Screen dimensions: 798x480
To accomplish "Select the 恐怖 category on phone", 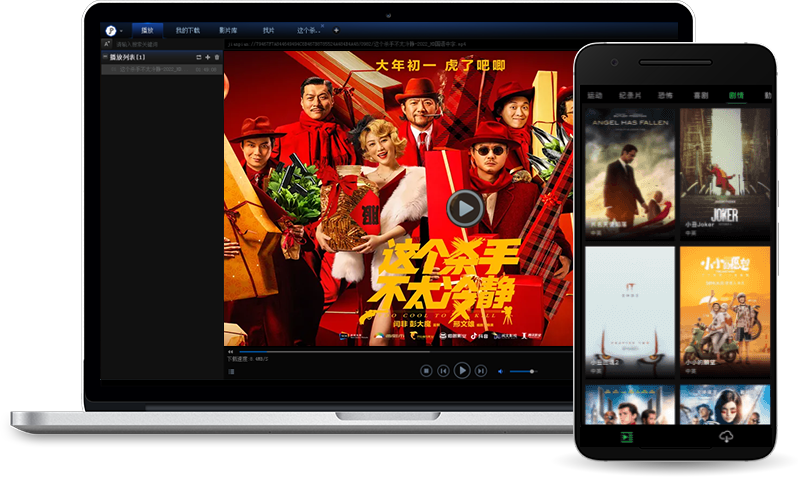I will tap(665, 95).
